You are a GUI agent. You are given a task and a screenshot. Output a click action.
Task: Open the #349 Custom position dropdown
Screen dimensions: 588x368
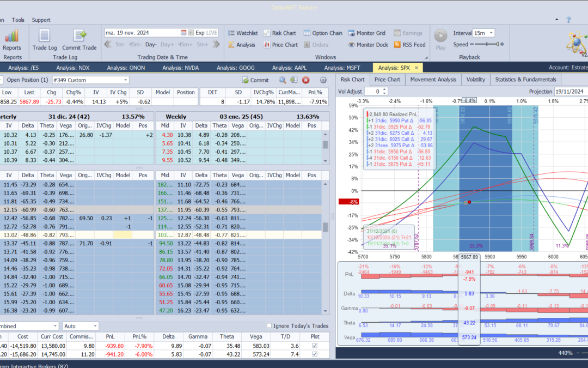pos(126,80)
